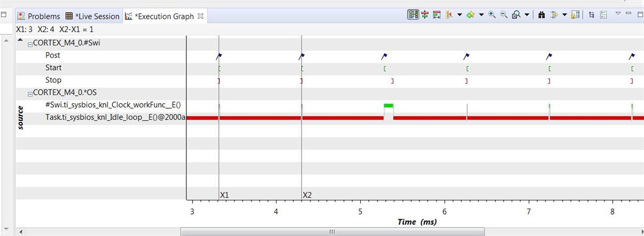Toggle the grouped rows view toolbar icon
644x236 pixels.
(x=413, y=15)
